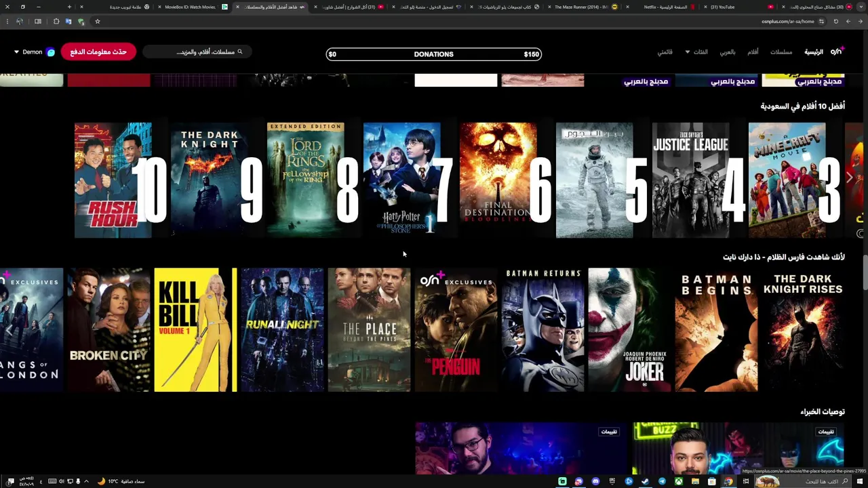This screenshot has height=488, width=868.
Task: Open the Justice League poster
Action: point(691,180)
